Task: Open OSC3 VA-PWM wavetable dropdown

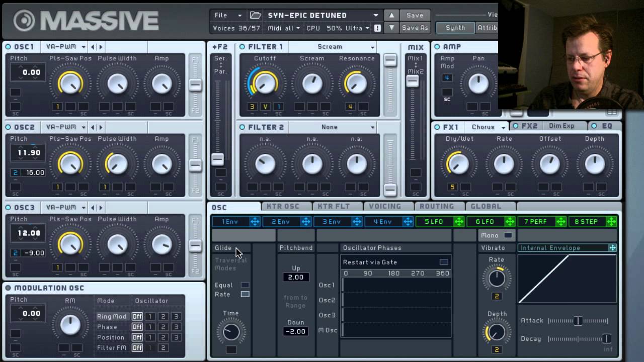Action: click(65, 208)
